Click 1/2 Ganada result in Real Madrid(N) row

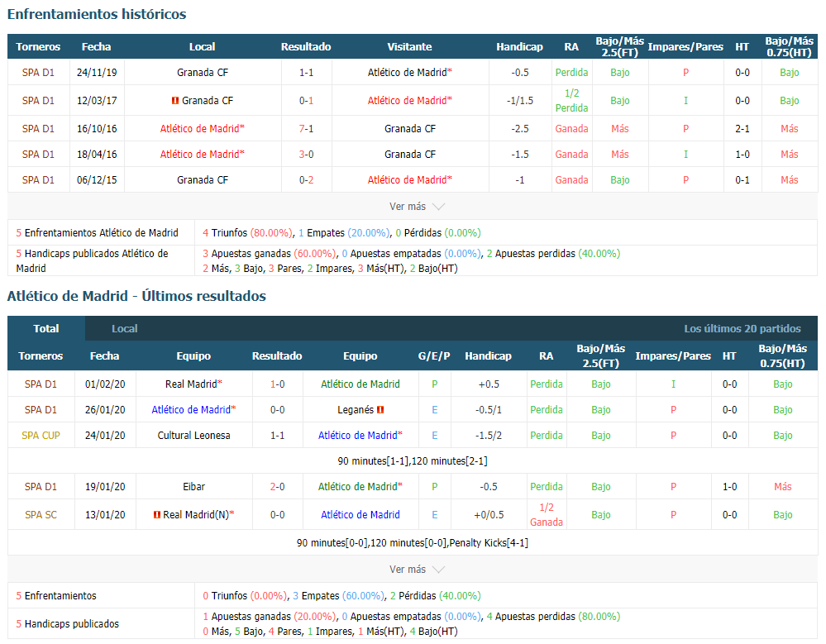[x=547, y=514]
